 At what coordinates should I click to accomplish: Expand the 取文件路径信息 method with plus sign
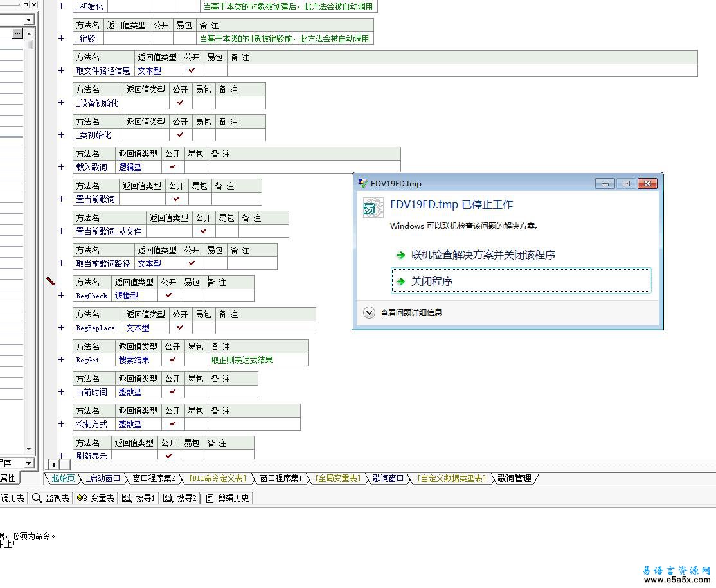click(x=62, y=70)
